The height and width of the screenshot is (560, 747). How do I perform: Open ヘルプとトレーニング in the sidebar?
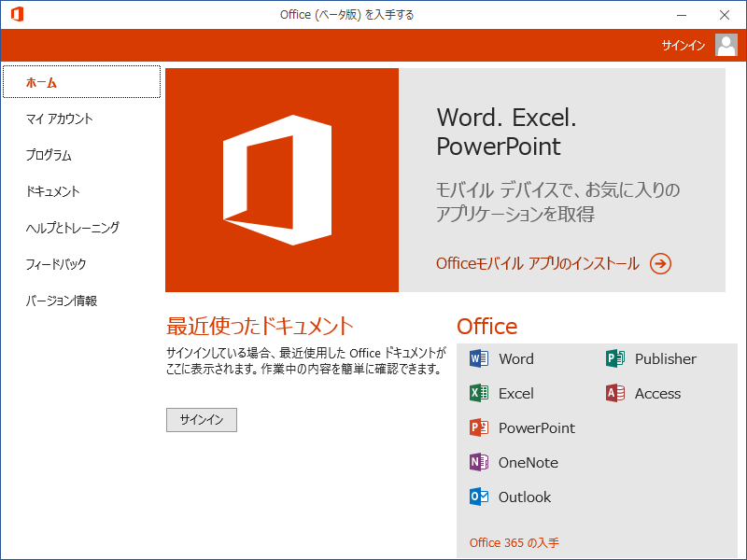tap(73, 228)
